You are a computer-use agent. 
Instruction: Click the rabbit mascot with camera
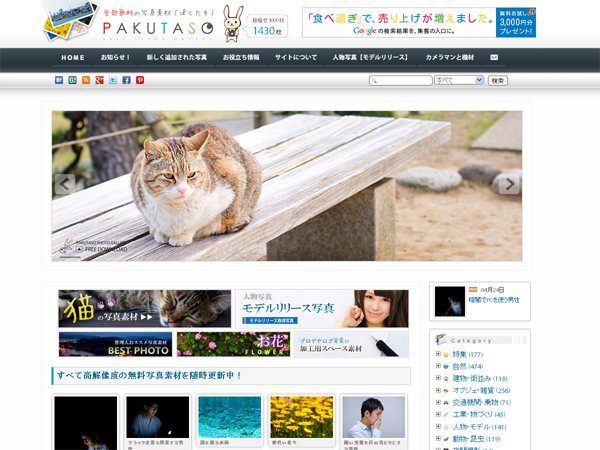(x=233, y=24)
